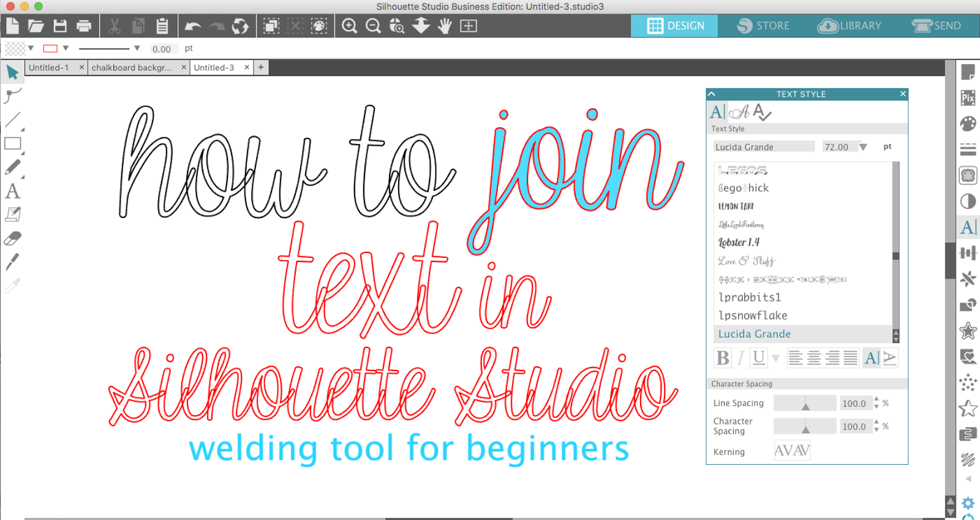The width and height of the screenshot is (980, 520).
Task: Click the red line color swatch
Action: 50,48
